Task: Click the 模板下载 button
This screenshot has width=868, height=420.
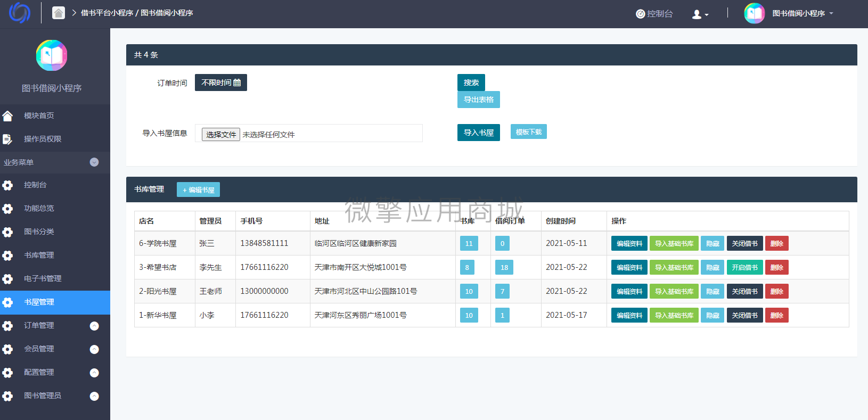Action: pyautogui.click(x=529, y=131)
